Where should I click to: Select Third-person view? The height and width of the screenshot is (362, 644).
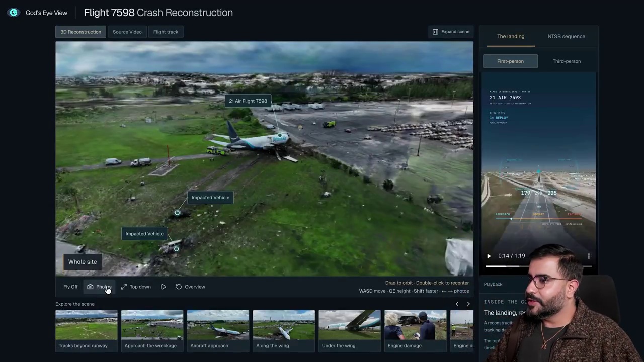click(567, 61)
